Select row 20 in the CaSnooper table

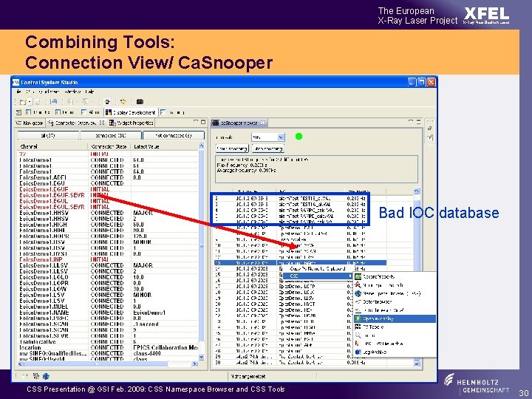pos(282,304)
